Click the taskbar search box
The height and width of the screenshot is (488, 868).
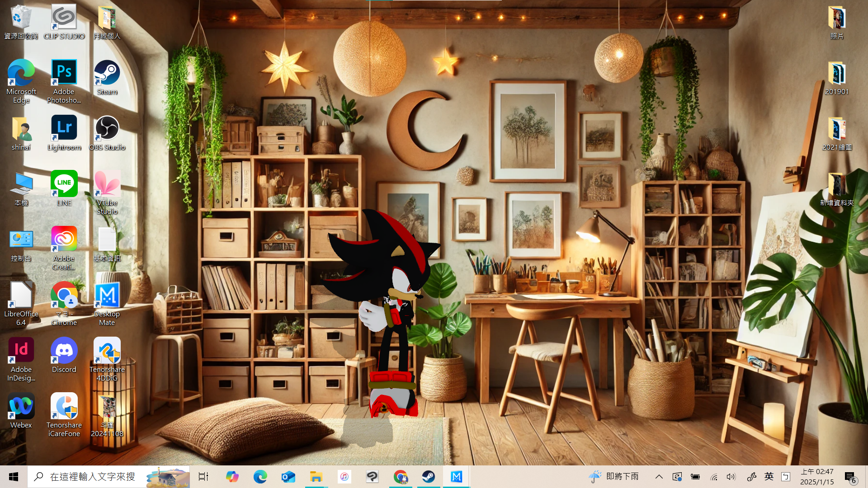pos(108,477)
